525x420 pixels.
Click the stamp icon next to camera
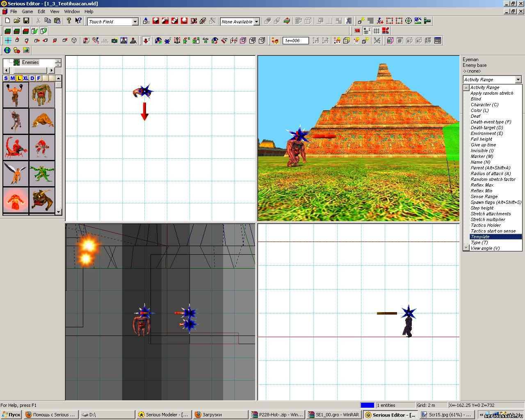coord(124,41)
